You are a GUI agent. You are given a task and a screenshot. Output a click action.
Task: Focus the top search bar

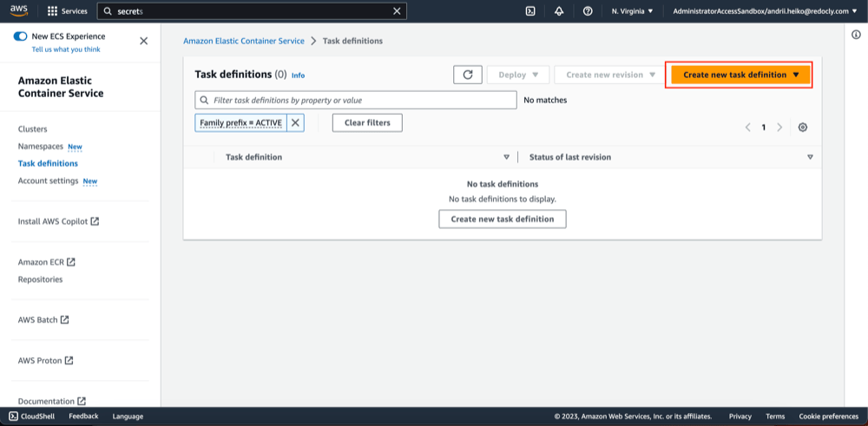tap(252, 11)
